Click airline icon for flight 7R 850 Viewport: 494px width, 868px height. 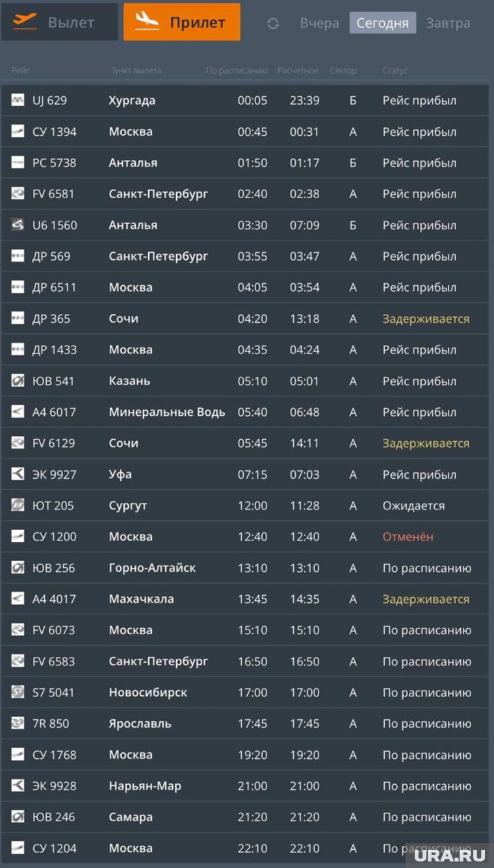[18, 724]
